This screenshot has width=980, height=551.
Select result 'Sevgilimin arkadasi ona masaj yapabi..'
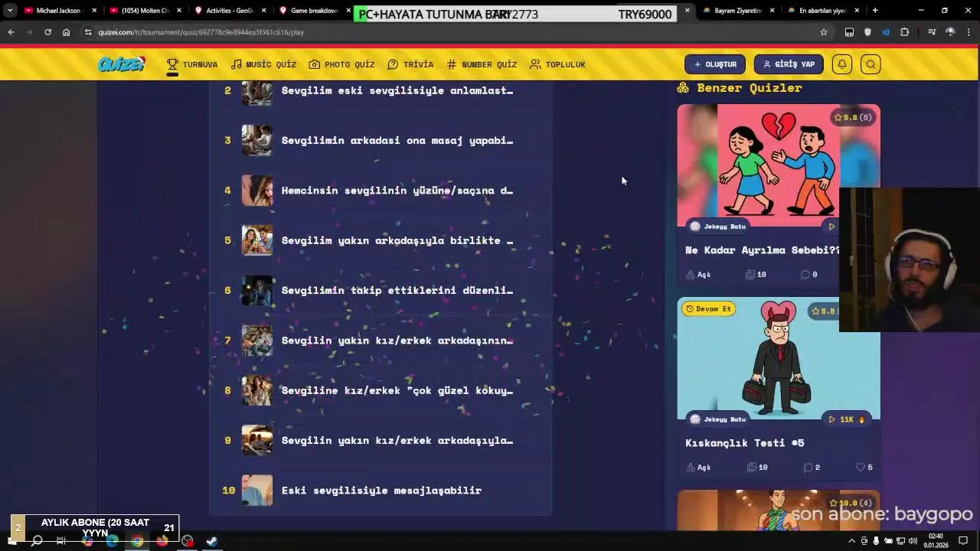click(x=381, y=140)
